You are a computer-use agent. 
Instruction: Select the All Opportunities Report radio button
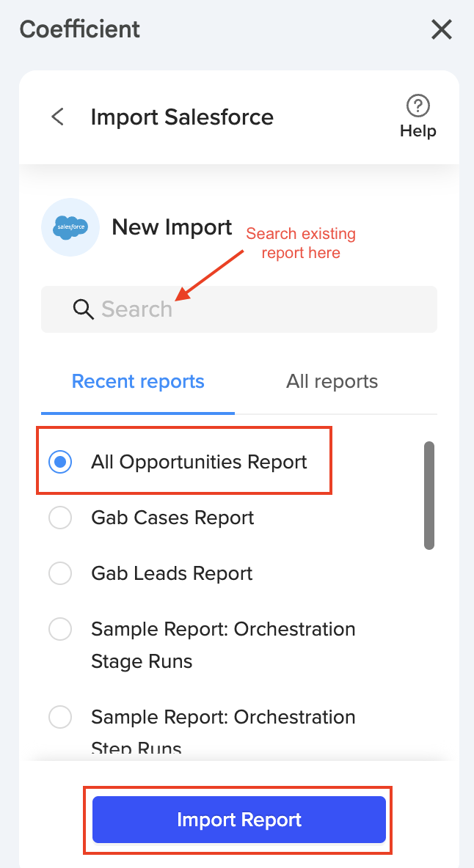point(60,462)
